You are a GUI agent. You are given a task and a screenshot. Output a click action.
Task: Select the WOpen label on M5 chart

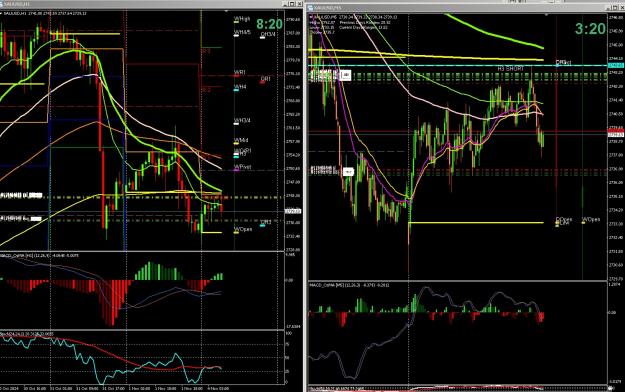591,219
